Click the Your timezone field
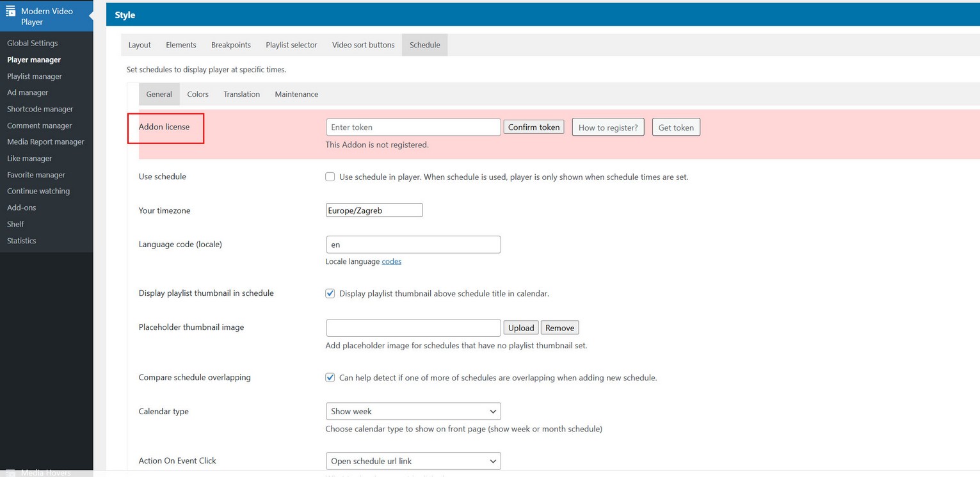Screen dimensions: 980x477 [x=374, y=210]
